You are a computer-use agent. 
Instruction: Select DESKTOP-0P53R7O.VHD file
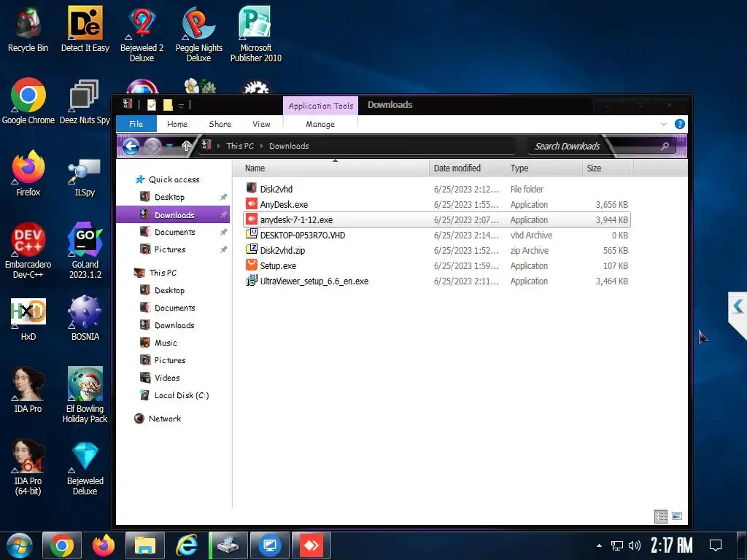tap(436, 236)
